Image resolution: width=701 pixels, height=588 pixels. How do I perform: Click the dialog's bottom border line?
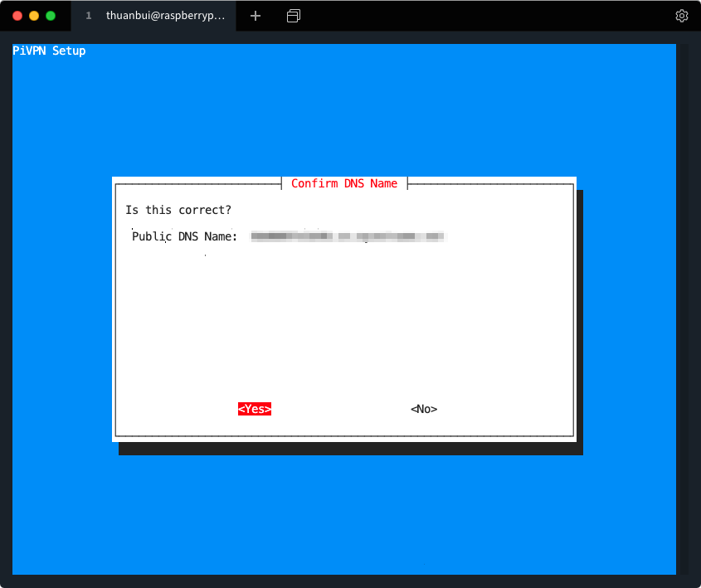tap(344, 435)
